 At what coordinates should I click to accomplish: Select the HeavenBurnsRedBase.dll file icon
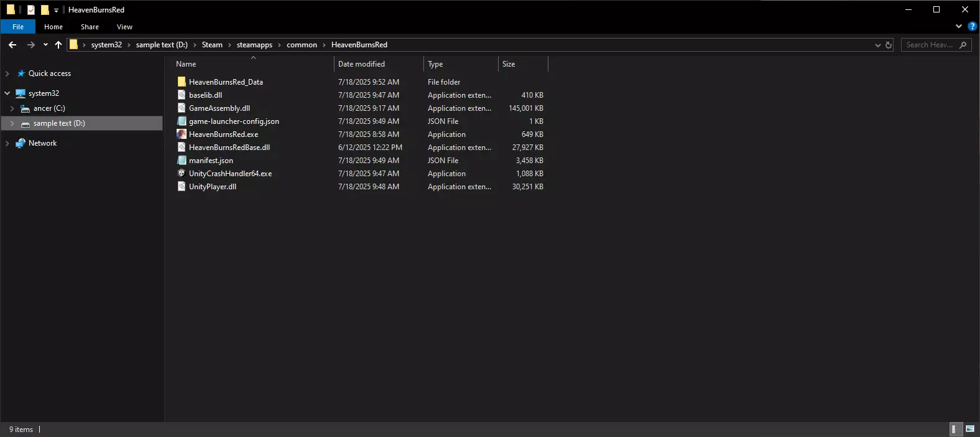pyautogui.click(x=182, y=147)
